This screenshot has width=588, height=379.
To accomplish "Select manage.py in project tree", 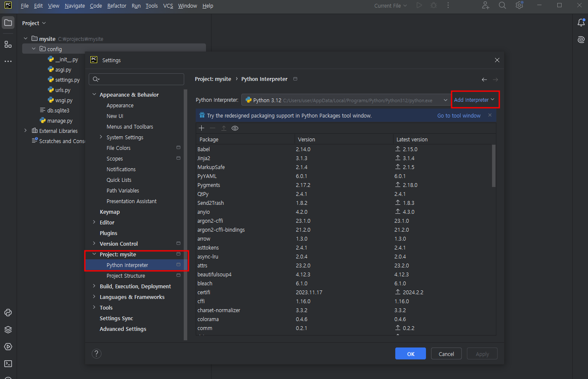I will click(x=56, y=121).
